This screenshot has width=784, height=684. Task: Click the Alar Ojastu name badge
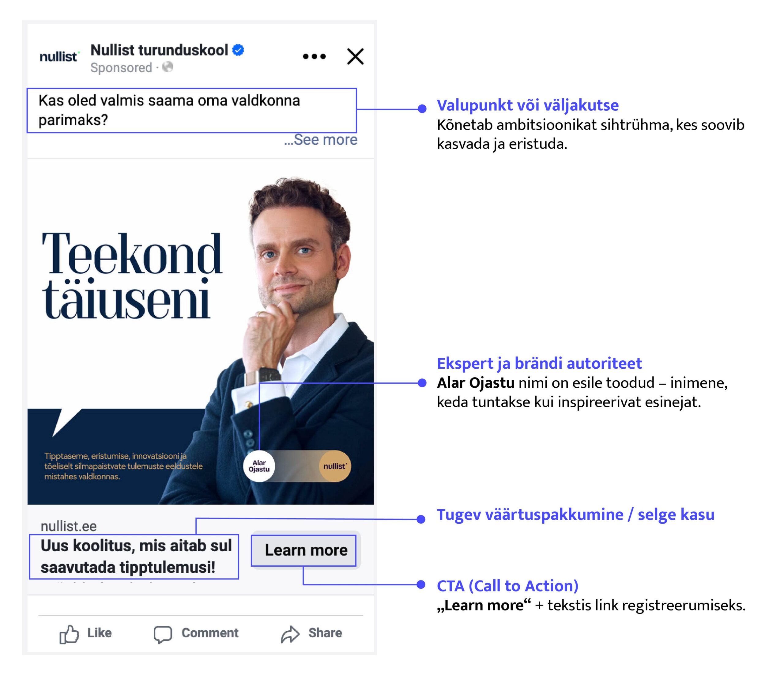coord(259,466)
